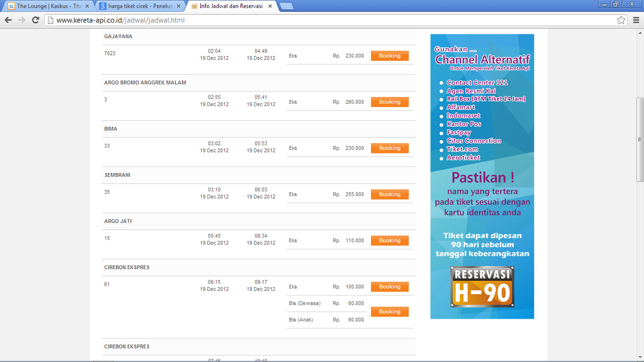
Task: Book Cirebon Ekspres Bis class ticket
Action: 389,312
